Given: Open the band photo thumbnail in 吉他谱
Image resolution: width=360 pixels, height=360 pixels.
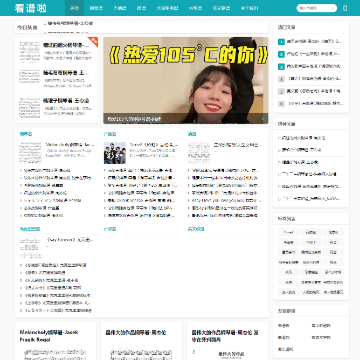Looking at the screenshot, I should [x=115, y=153].
